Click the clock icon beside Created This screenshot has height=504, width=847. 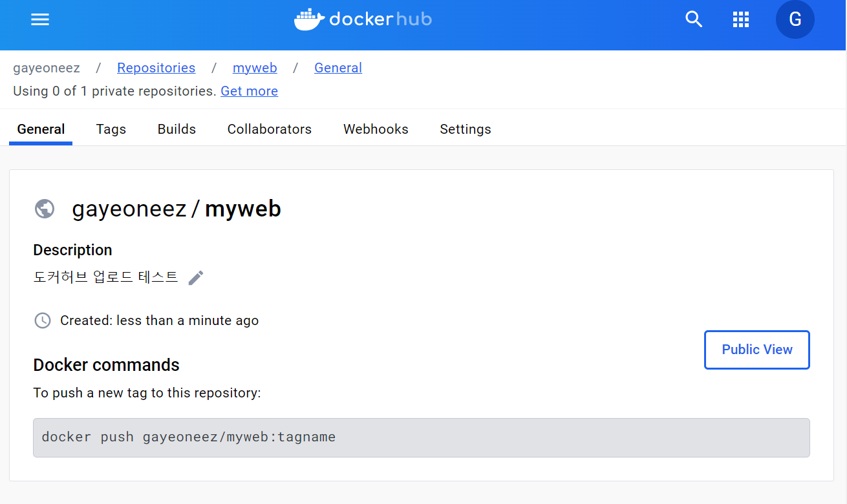[x=43, y=320]
